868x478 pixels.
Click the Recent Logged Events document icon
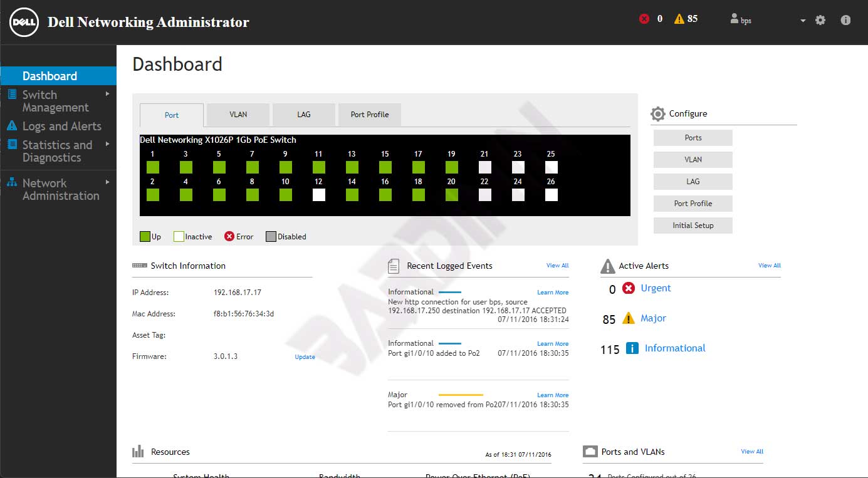(394, 266)
